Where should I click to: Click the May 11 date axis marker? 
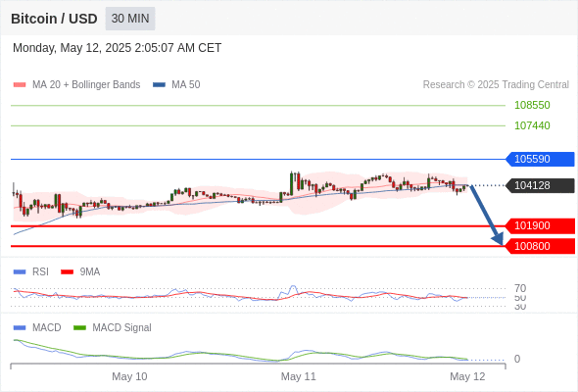point(298,376)
